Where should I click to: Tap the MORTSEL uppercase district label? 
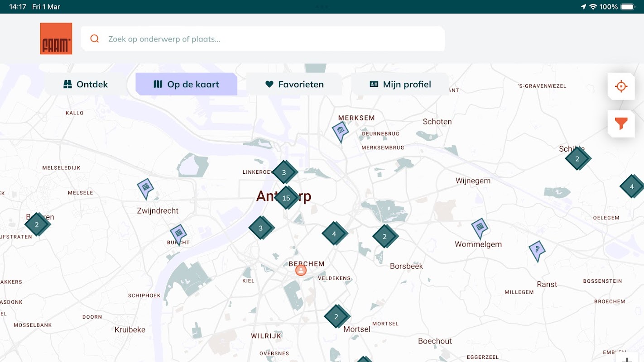click(385, 324)
